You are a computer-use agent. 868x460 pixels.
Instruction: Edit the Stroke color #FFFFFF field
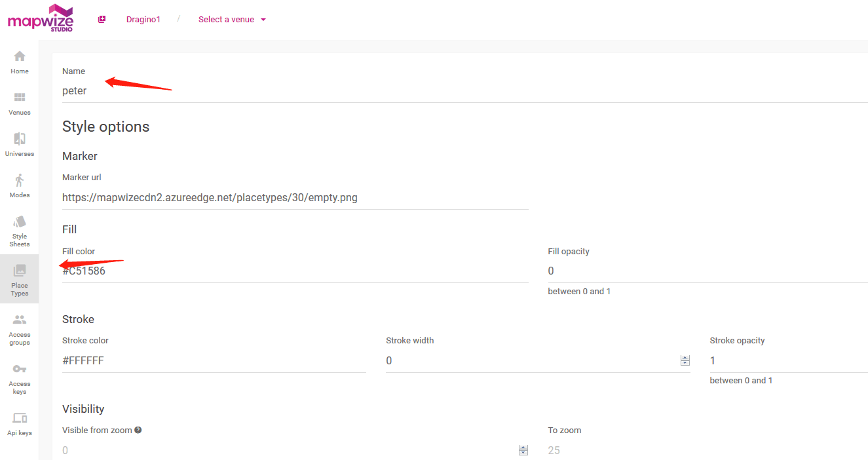[214, 360]
